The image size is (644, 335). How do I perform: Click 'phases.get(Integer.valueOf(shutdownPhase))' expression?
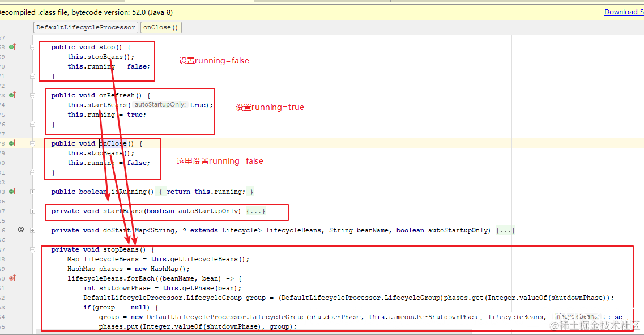pyautogui.click(x=527, y=298)
